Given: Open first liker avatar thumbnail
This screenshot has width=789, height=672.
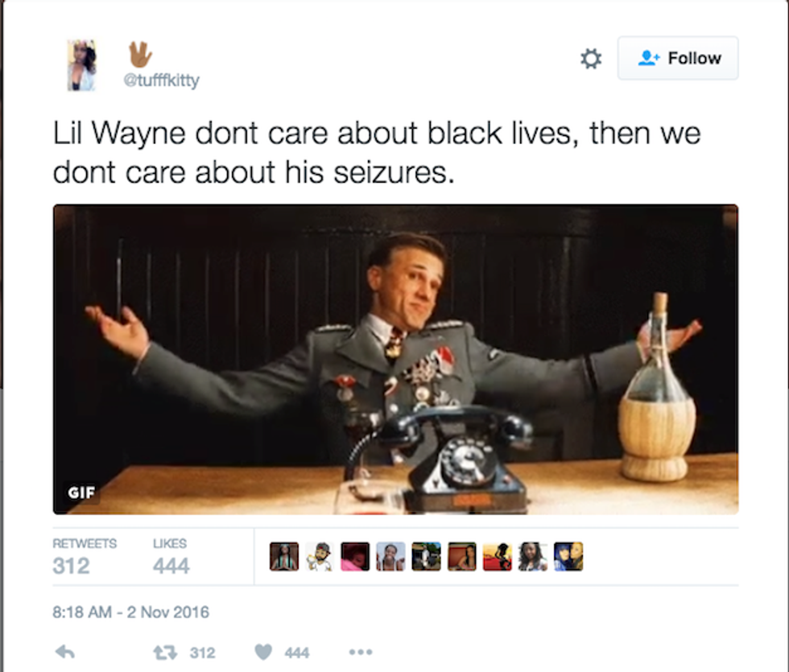Looking at the screenshot, I should pyautogui.click(x=284, y=556).
